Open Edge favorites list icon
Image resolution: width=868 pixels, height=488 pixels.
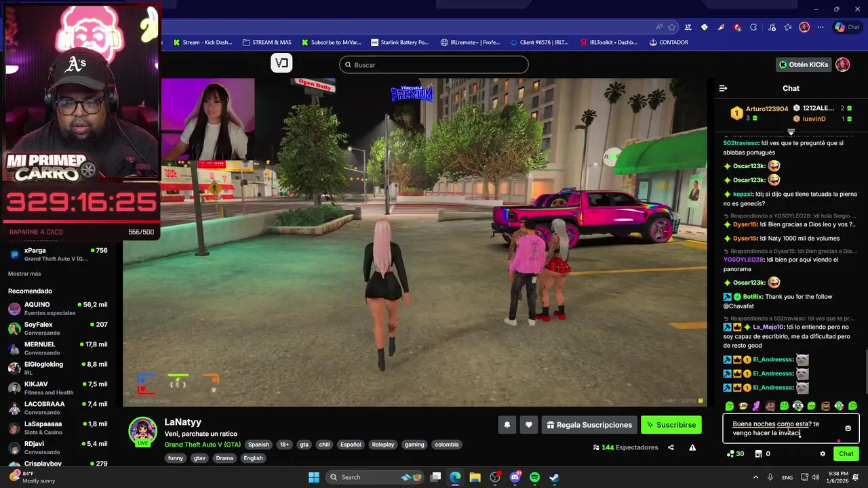click(788, 27)
